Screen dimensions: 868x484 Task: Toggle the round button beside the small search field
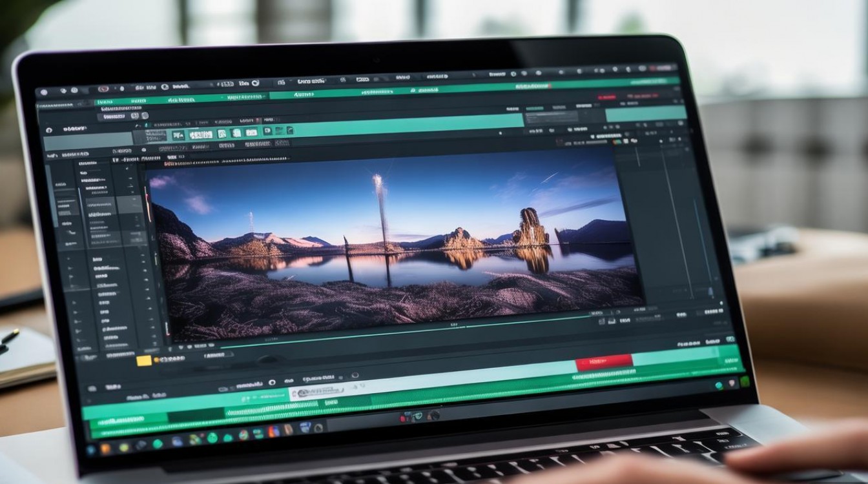pyautogui.click(x=145, y=116)
